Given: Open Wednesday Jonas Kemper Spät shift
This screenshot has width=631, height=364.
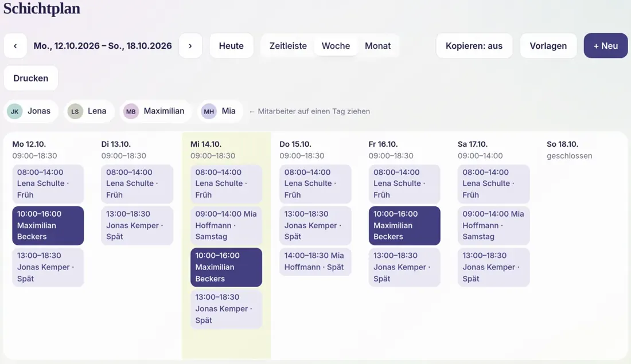Looking at the screenshot, I should click(226, 309).
